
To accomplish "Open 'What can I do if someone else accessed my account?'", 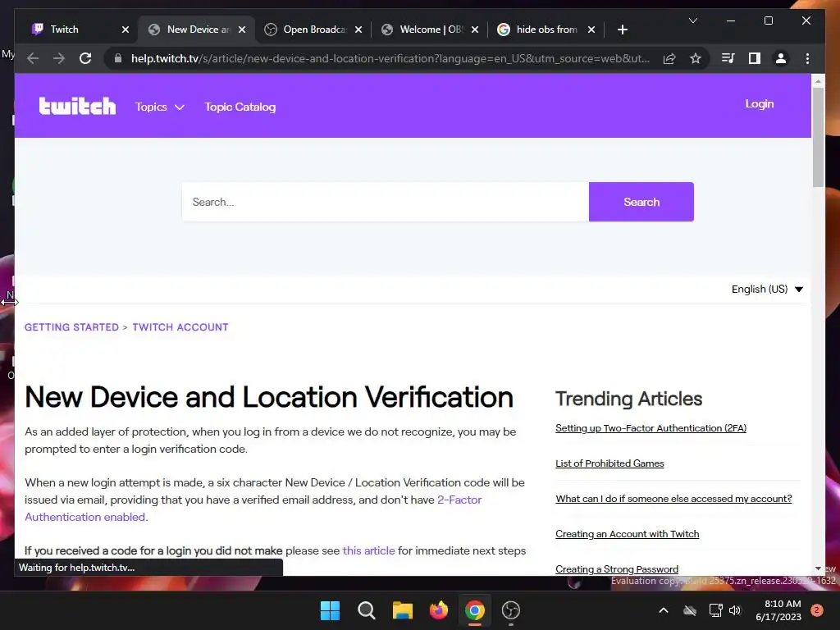I will [673, 499].
